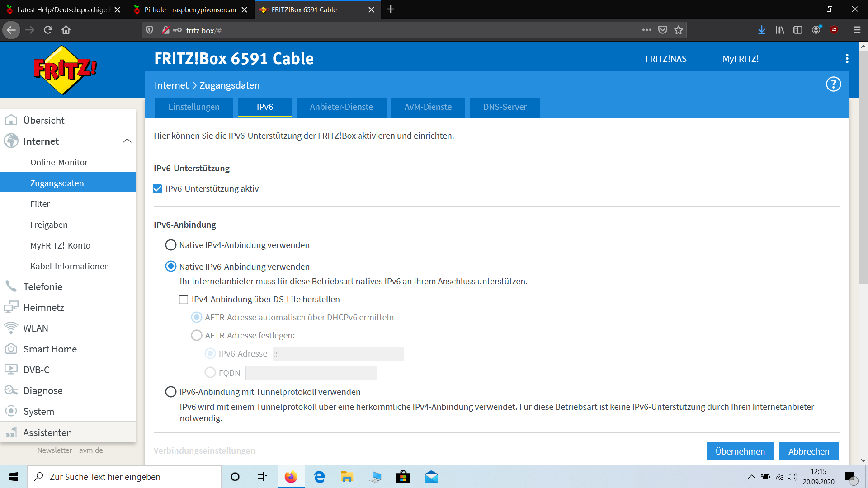Viewport: 868px width, 488px height.
Task: Click the FRITZ! logo
Action: pos(66,70)
